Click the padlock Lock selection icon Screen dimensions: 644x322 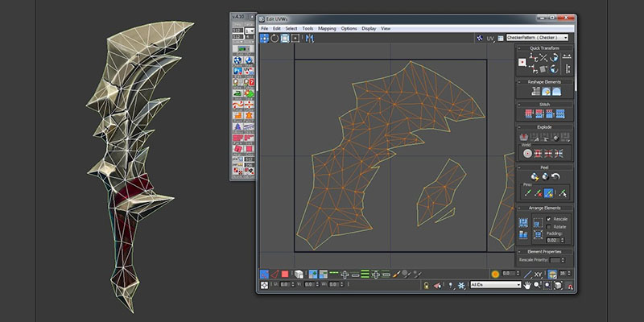click(427, 285)
